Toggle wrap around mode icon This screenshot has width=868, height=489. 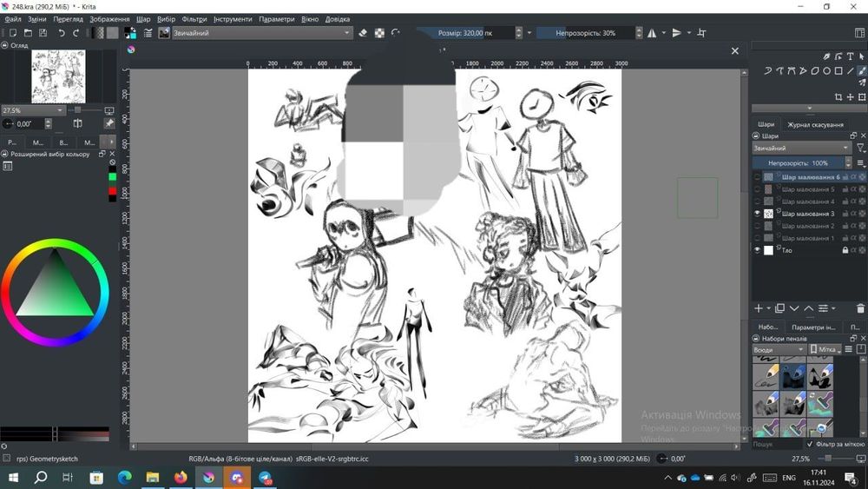click(701, 33)
